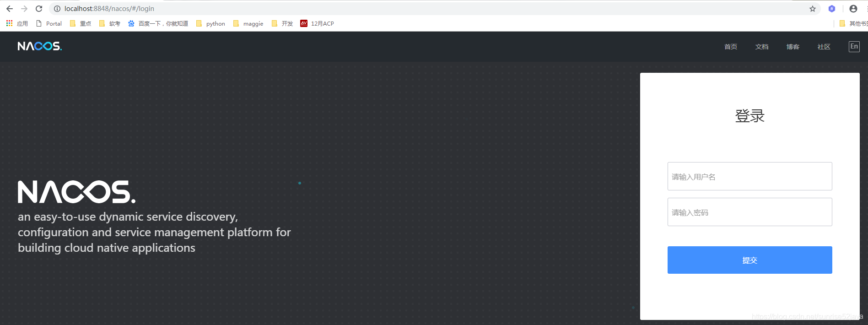The width and height of the screenshot is (868, 325).
Task: Open the Chrome profile avatar icon
Action: pos(853,9)
